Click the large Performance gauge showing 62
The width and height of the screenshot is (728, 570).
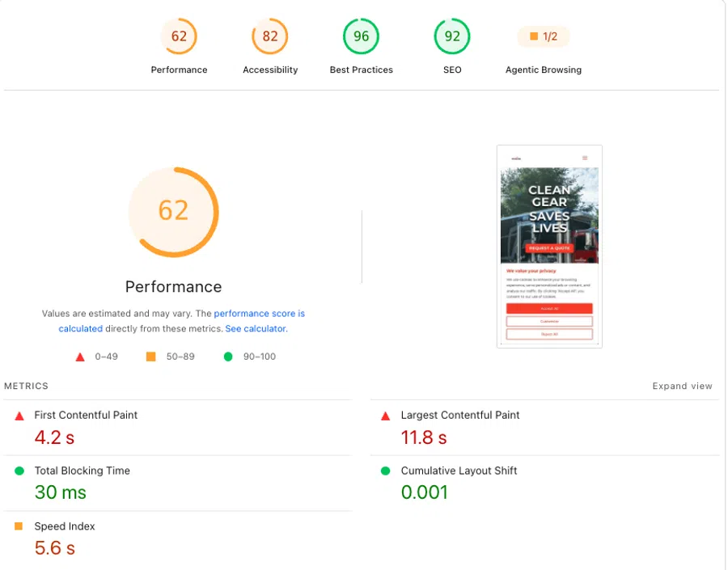click(174, 212)
